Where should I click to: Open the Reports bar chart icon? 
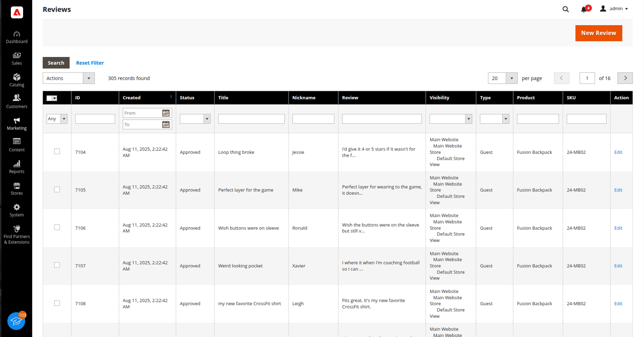tap(17, 164)
